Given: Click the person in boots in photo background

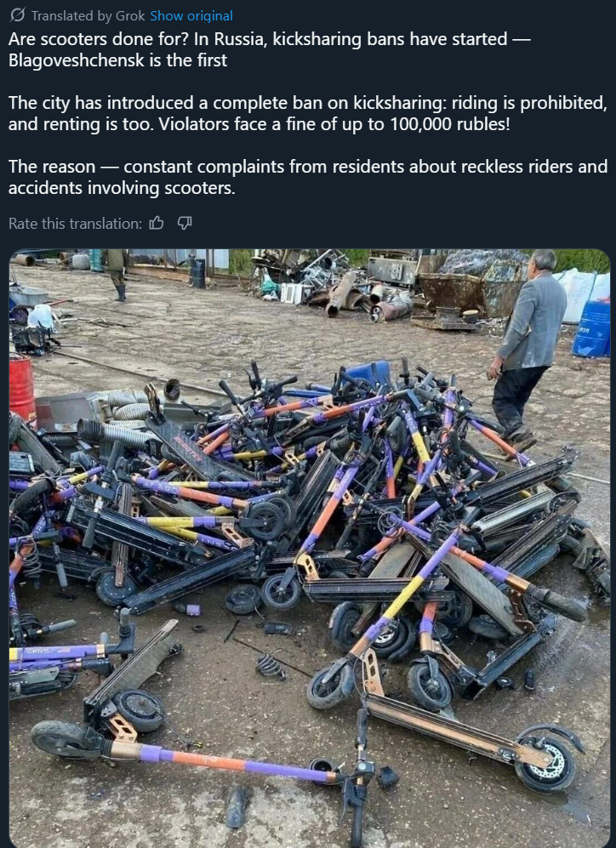Looking at the screenshot, I should (118, 274).
